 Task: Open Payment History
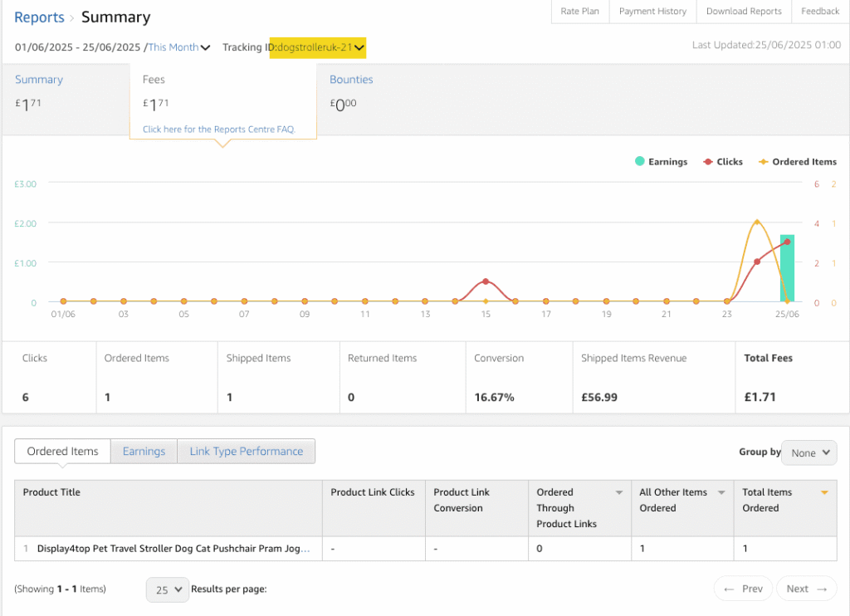pos(652,12)
